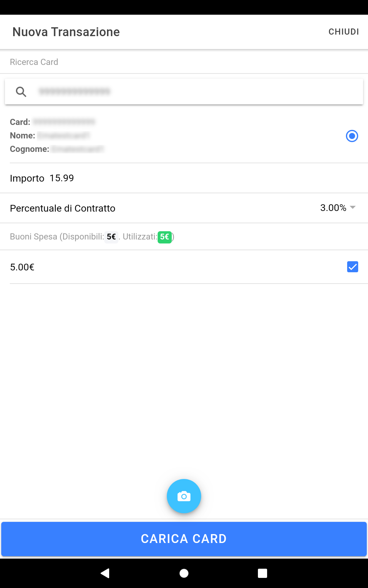Click the search magnifier icon
The image size is (368, 588).
[21, 92]
